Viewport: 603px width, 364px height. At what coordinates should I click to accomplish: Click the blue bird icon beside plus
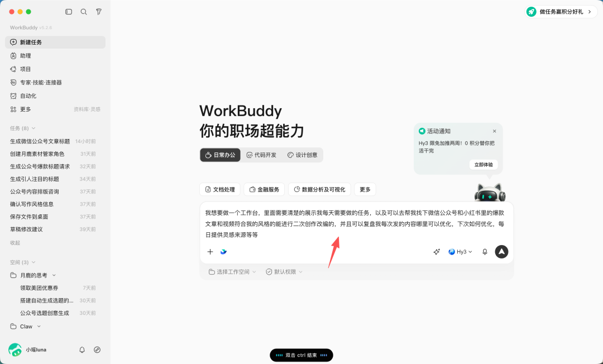click(223, 252)
